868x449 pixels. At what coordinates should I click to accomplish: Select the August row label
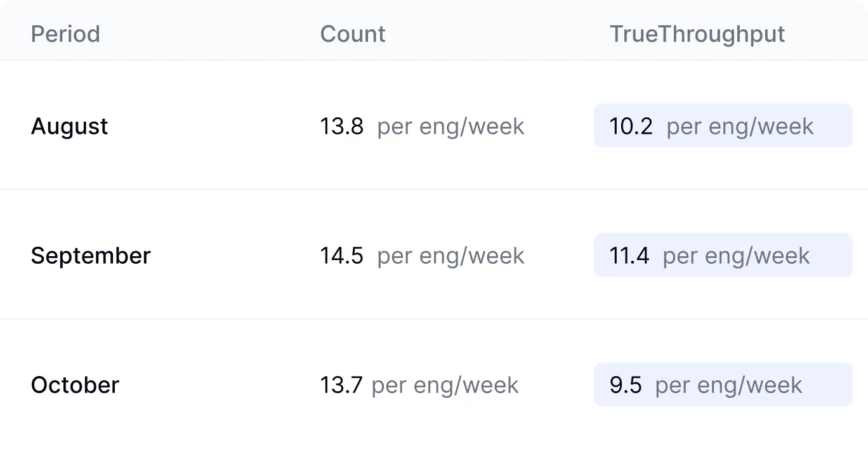point(69,127)
